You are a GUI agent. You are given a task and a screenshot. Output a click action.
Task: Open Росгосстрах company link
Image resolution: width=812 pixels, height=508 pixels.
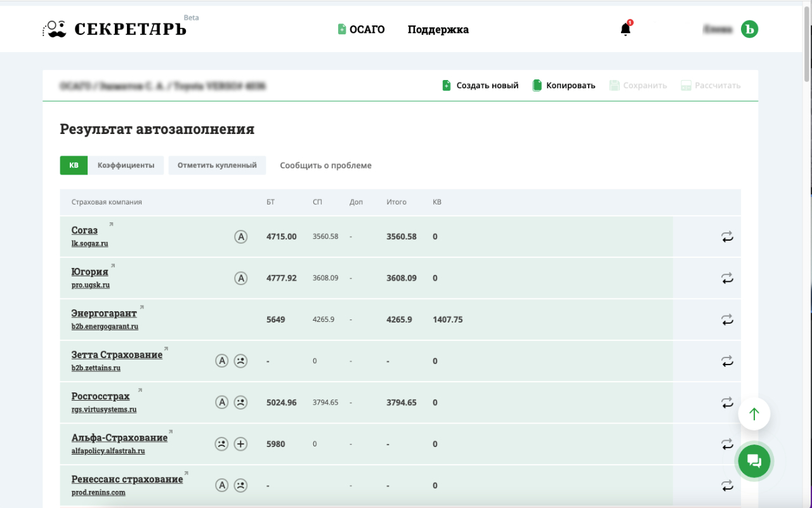point(100,396)
